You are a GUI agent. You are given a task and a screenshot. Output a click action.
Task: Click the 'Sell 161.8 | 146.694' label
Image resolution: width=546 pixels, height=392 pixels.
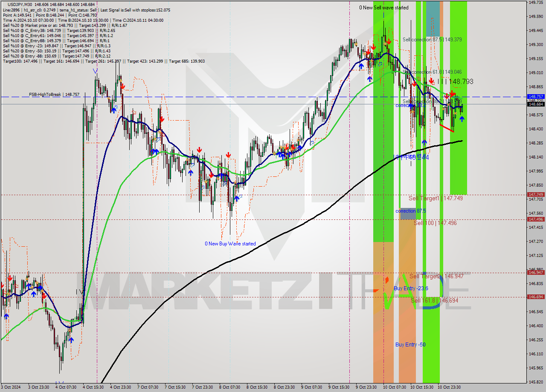[434, 300]
